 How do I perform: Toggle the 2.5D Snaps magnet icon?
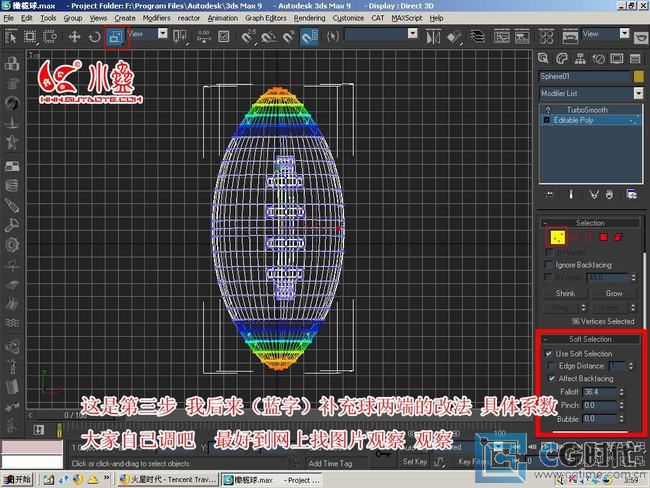[x=249, y=37]
